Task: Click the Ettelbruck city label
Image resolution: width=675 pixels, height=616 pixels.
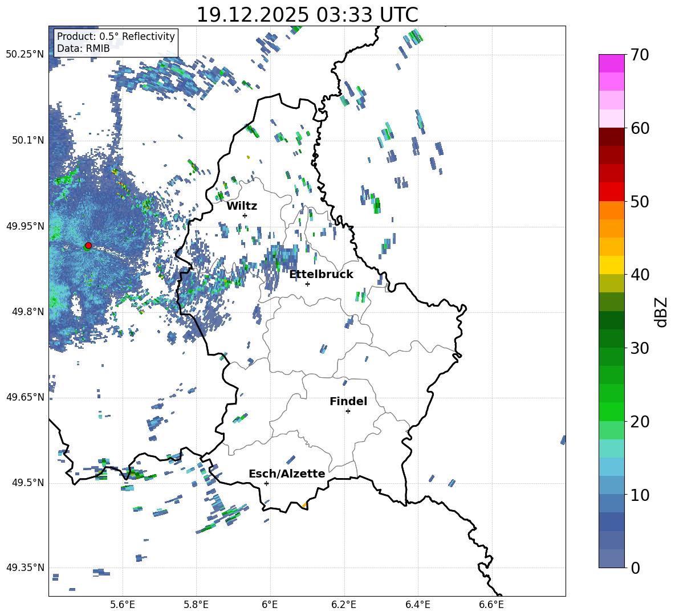Action: [321, 275]
